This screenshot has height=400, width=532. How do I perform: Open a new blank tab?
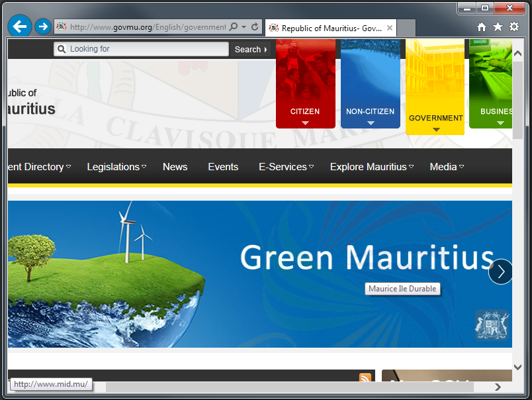tap(406, 28)
